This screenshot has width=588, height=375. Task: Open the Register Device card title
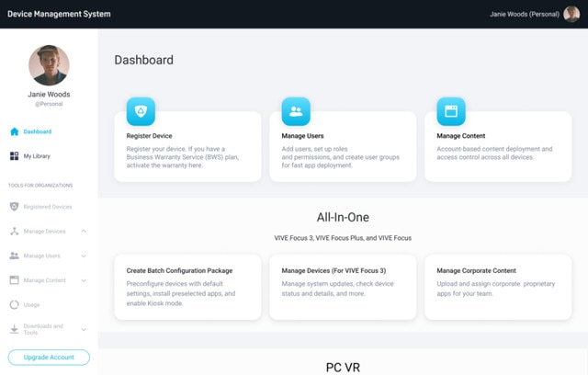[x=149, y=136]
